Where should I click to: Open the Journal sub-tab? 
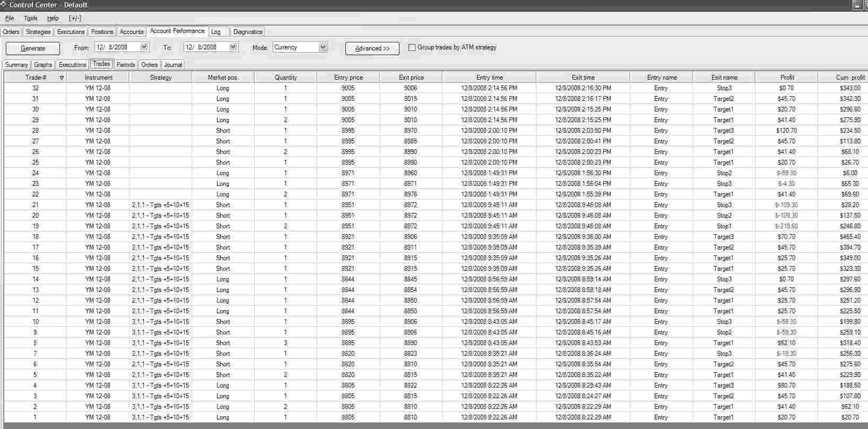[173, 65]
